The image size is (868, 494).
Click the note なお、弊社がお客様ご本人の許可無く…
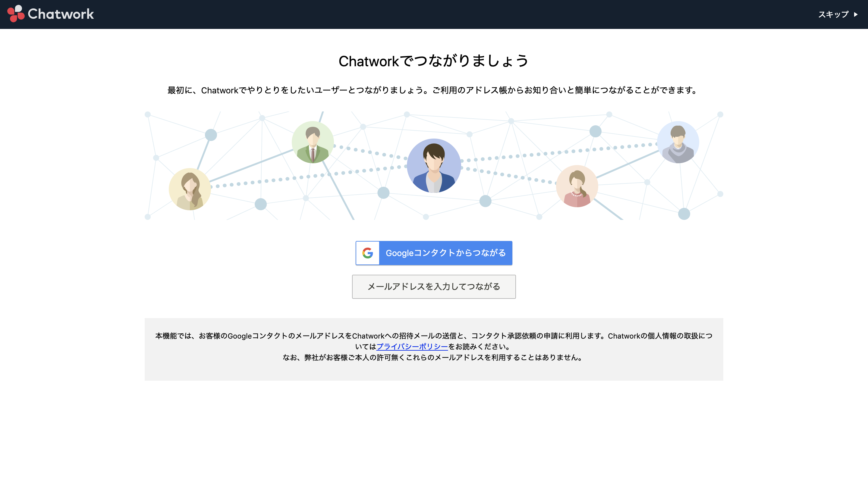click(433, 358)
